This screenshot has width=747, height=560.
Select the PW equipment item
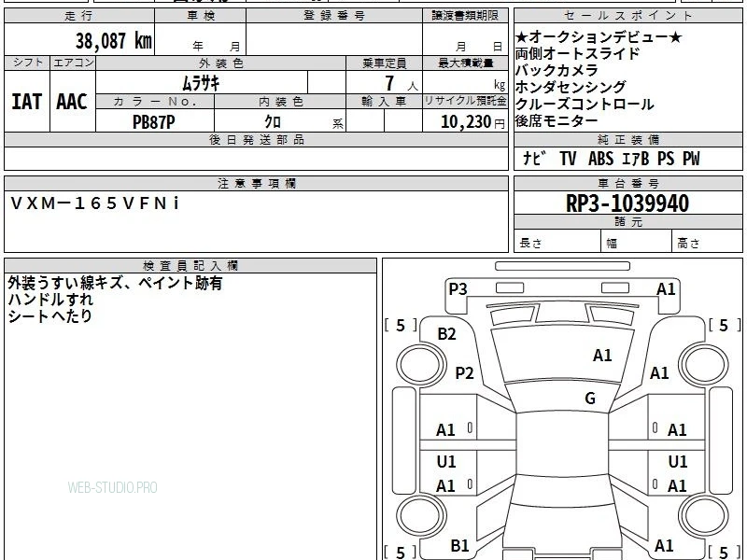tap(691, 159)
